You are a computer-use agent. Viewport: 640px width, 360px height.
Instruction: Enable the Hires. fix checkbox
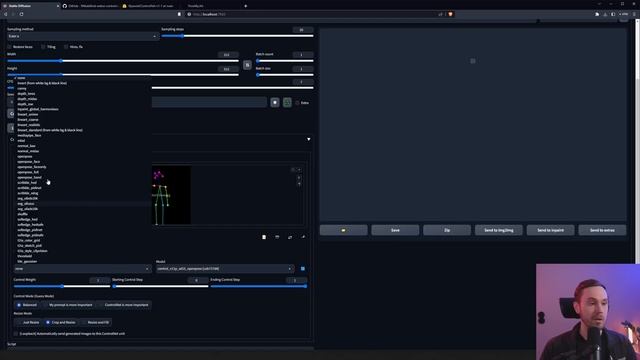click(66, 47)
